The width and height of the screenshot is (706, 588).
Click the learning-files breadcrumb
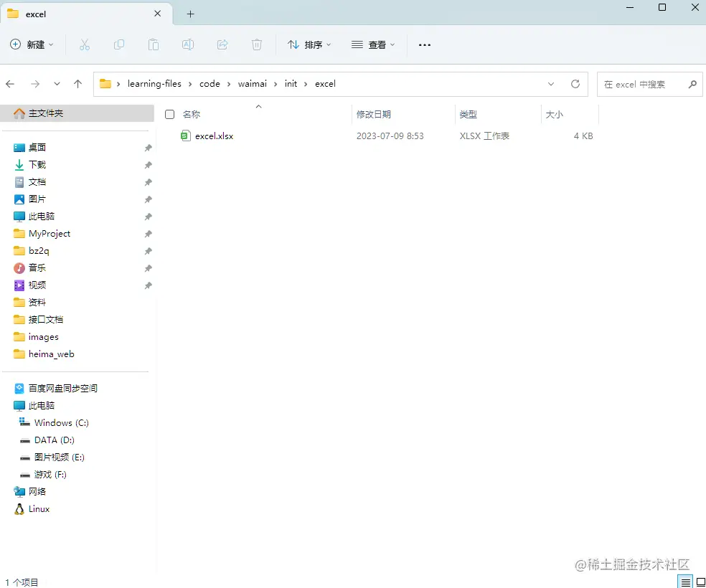point(154,84)
